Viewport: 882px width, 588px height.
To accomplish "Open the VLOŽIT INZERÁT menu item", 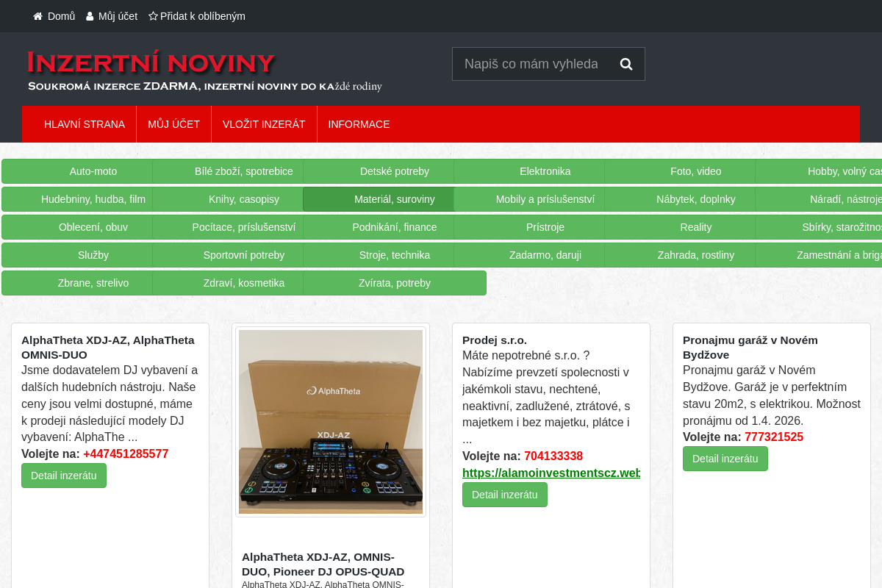I will 264,124.
